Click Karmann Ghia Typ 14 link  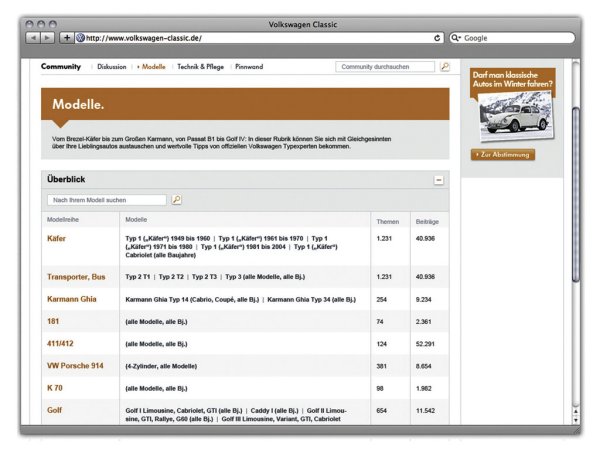[192, 300]
